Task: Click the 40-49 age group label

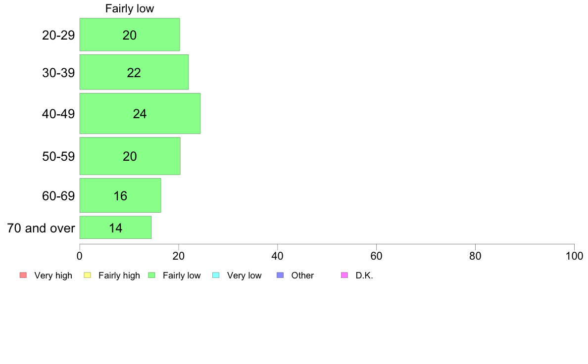Action: click(x=58, y=114)
